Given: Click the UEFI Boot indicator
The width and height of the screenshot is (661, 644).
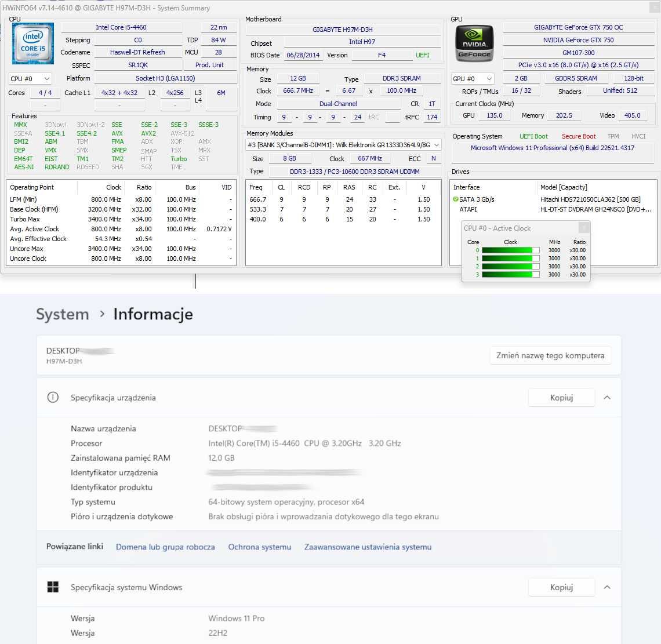Looking at the screenshot, I should coord(533,136).
